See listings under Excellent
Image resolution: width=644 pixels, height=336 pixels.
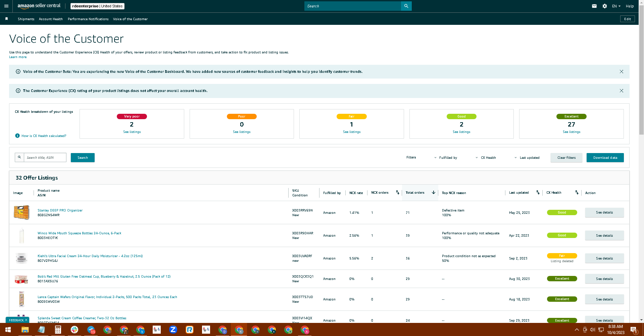[572, 132]
